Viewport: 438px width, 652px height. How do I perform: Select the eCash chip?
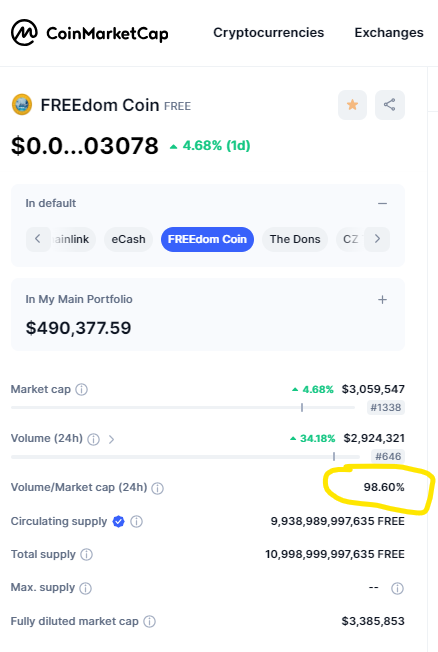tap(129, 239)
